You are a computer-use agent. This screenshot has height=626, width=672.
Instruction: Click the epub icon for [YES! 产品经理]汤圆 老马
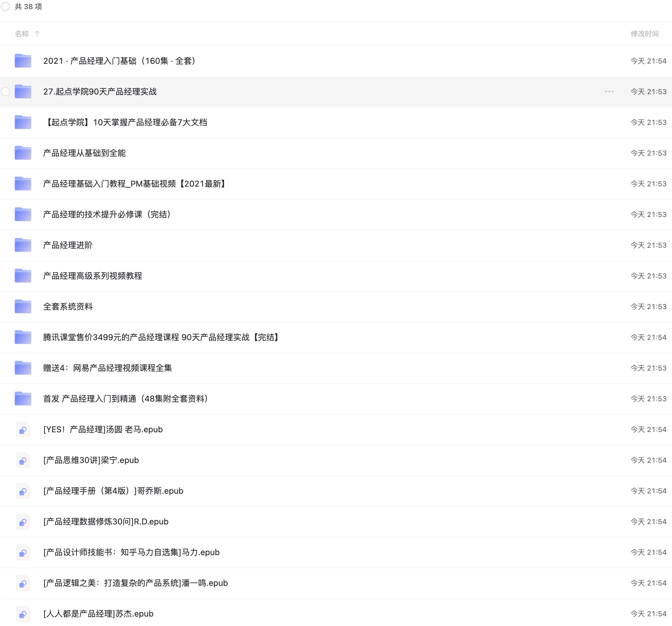pos(23,430)
